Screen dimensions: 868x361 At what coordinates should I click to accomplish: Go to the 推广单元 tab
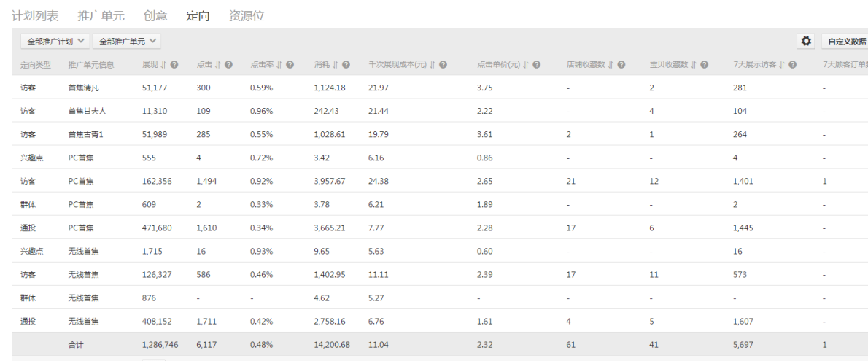click(x=102, y=15)
